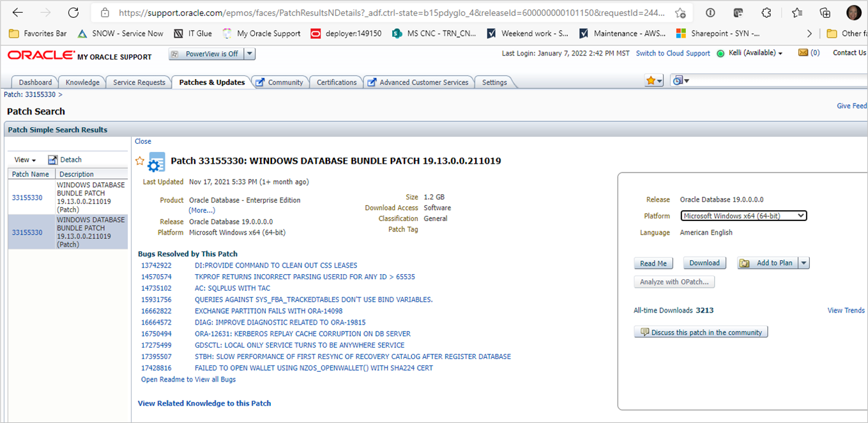Switch to the Knowledge tab
The width and height of the screenshot is (868, 423).
tap(82, 82)
